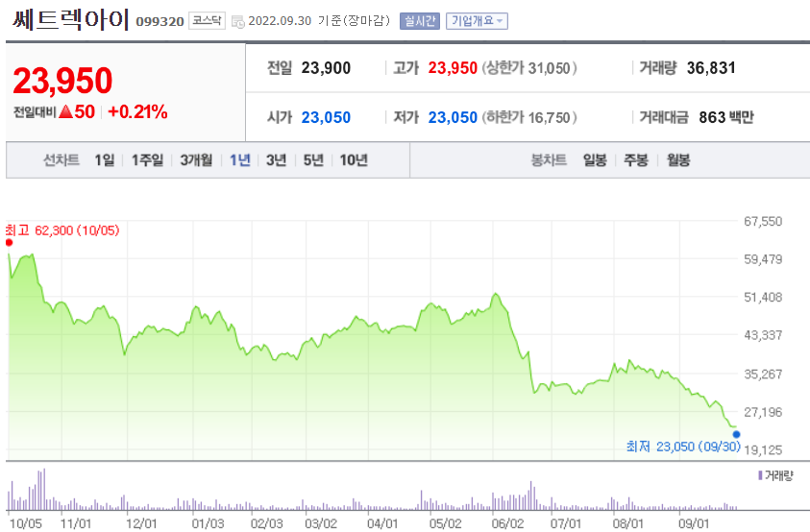Click the 저가 value 23,050
Screen dimensions: 810x532
pyautogui.click(x=453, y=118)
